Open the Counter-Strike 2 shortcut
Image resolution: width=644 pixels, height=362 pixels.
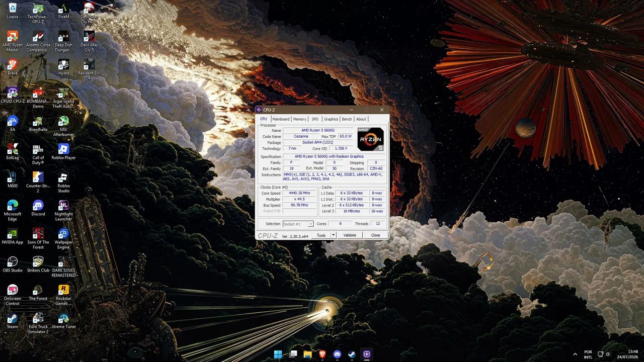point(38,183)
